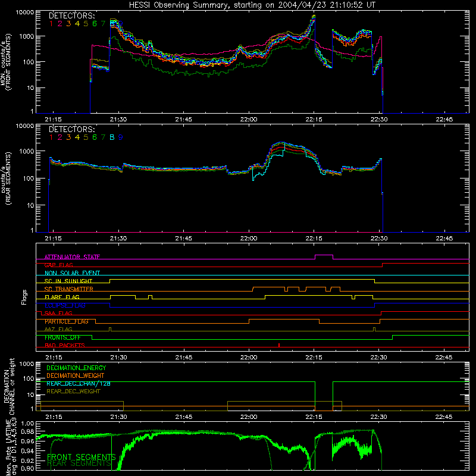This screenshot has height=476, width=476.
Task: Select cyan detector 8 label in rear segments legend
Action: pos(112,137)
